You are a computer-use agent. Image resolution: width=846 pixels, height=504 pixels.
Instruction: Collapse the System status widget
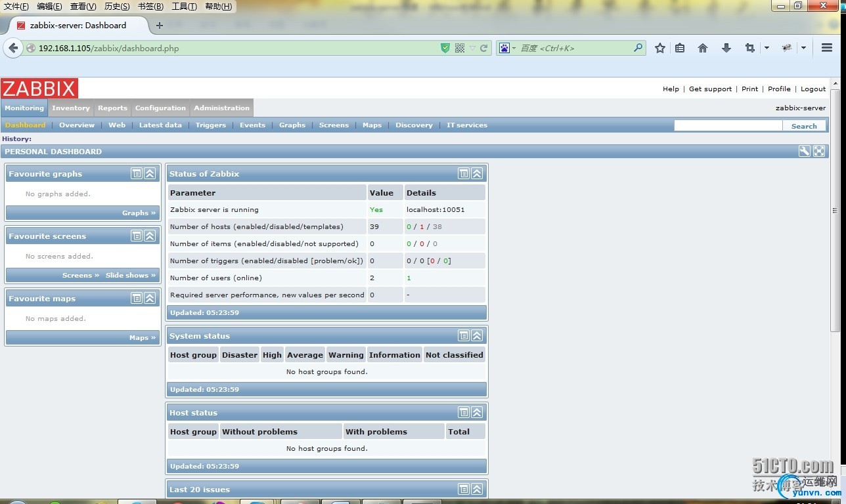(x=477, y=335)
